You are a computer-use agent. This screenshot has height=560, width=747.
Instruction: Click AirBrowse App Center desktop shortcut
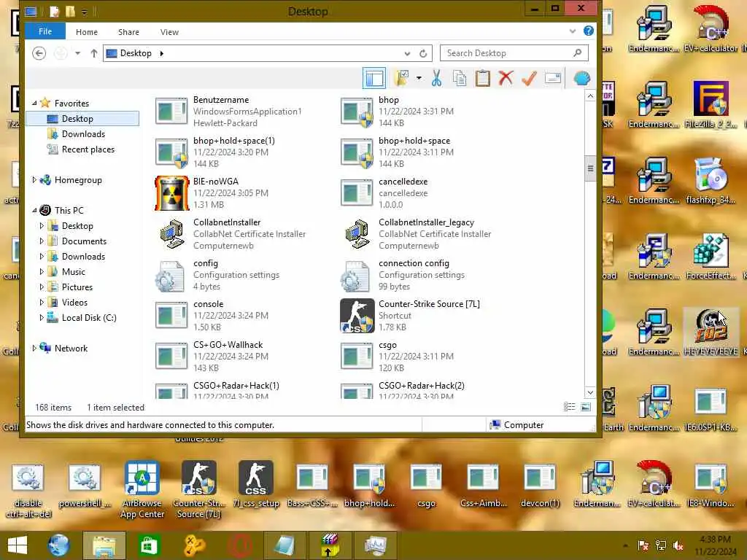click(142, 489)
